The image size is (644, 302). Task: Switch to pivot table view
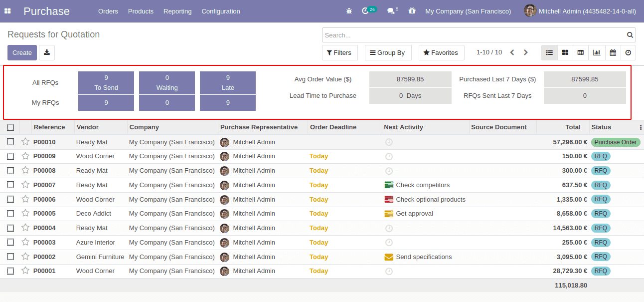[x=581, y=52]
